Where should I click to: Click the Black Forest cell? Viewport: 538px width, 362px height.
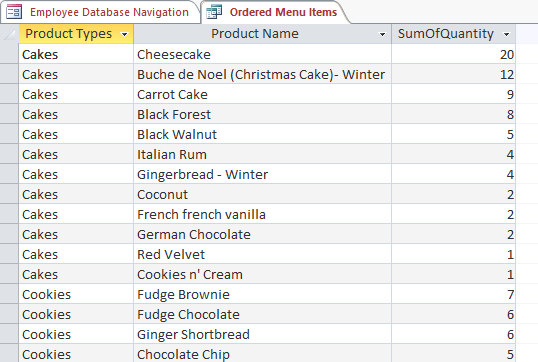click(x=262, y=114)
